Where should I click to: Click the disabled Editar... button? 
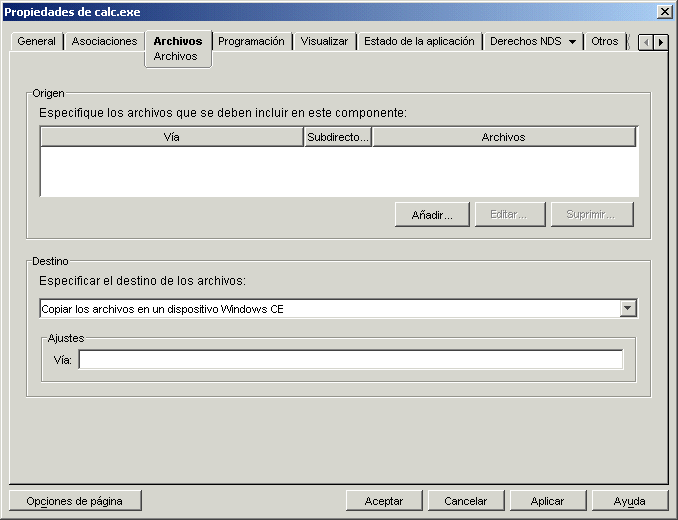tap(510, 214)
